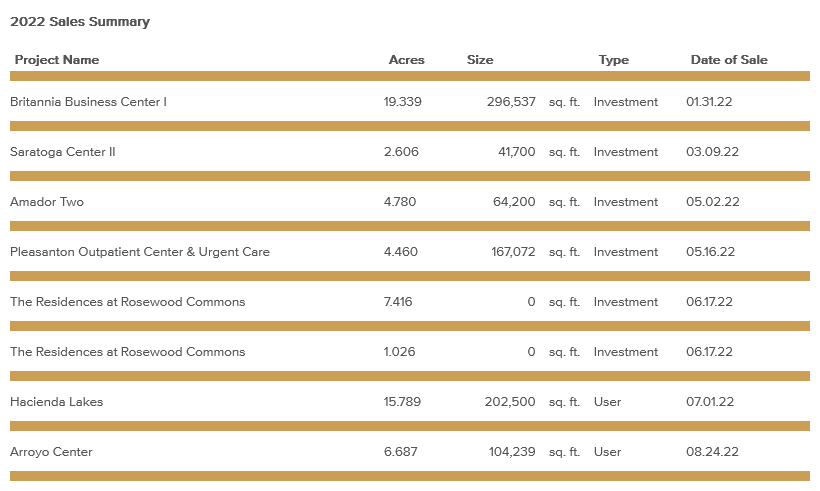This screenshot has height=491, width=820.
Task: Click acres value 15.789
Action: 402,402
